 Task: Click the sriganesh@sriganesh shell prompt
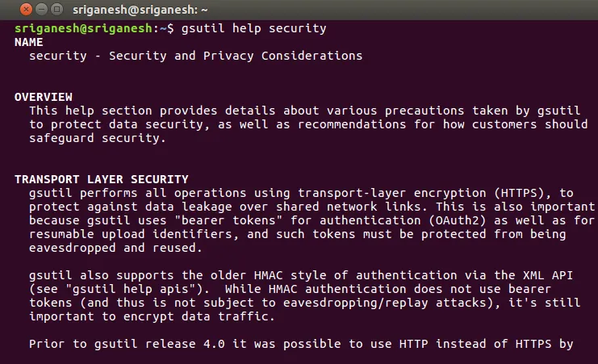87,28
